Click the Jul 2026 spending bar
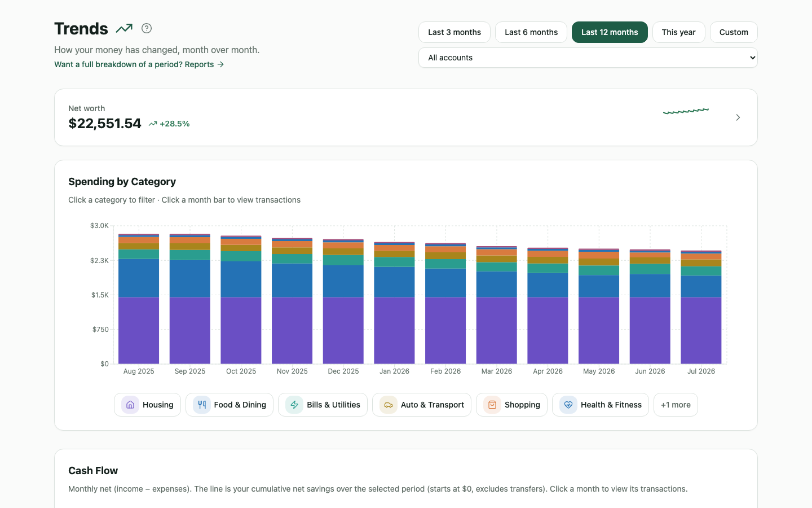Image resolution: width=812 pixels, height=508 pixels. [x=701, y=308]
